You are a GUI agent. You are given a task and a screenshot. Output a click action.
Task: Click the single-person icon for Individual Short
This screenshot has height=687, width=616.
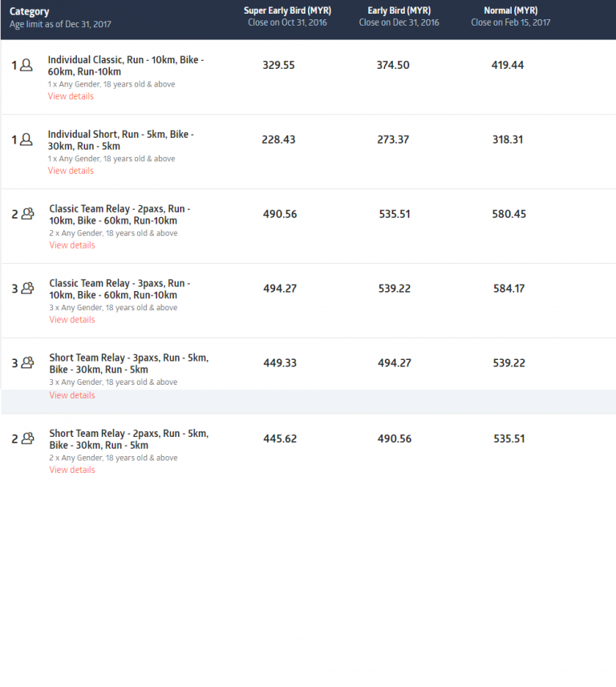tap(26, 140)
